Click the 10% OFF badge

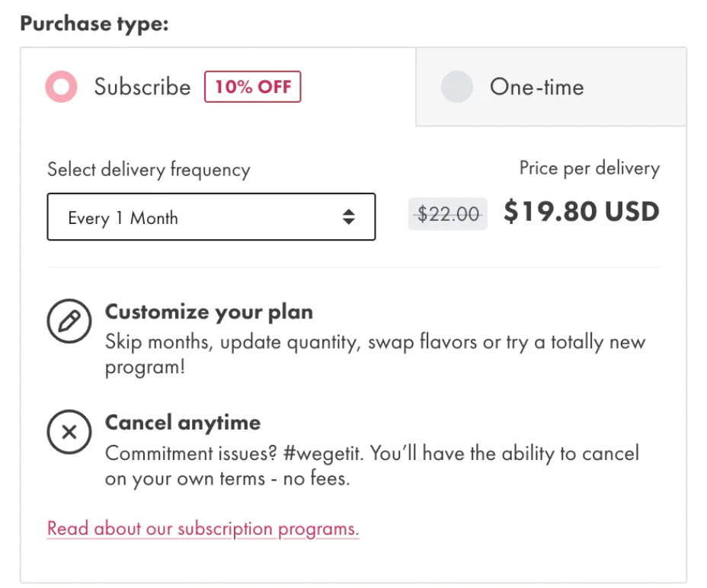pos(252,87)
